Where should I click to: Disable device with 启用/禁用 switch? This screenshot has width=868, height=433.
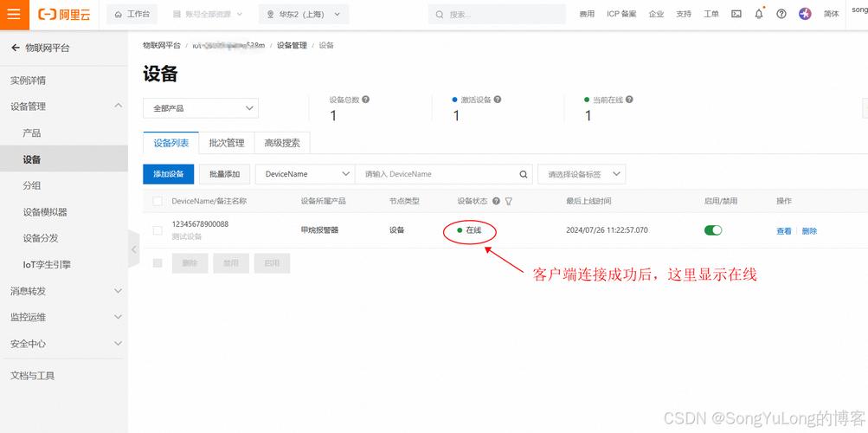click(x=713, y=230)
